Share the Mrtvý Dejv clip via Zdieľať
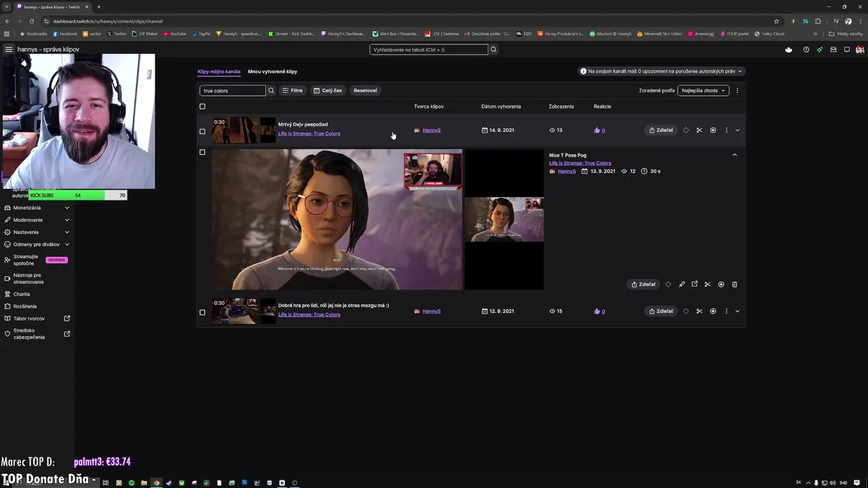The width and height of the screenshot is (868, 488). coord(661,130)
